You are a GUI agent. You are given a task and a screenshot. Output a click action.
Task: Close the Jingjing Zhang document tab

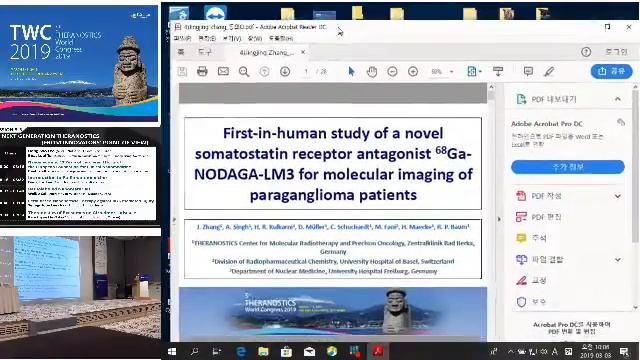tap(303, 52)
